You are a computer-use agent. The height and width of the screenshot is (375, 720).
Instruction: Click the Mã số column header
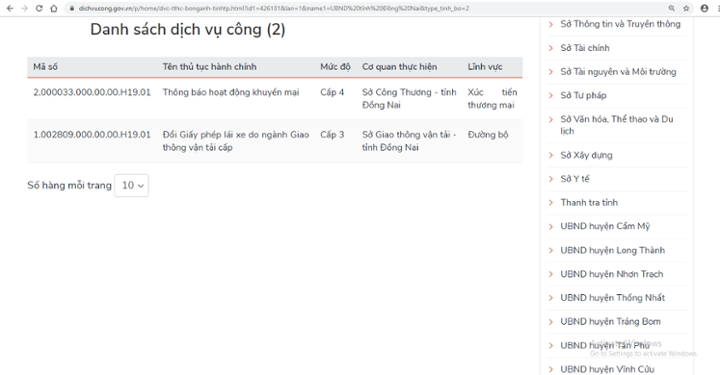click(x=45, y=67)
